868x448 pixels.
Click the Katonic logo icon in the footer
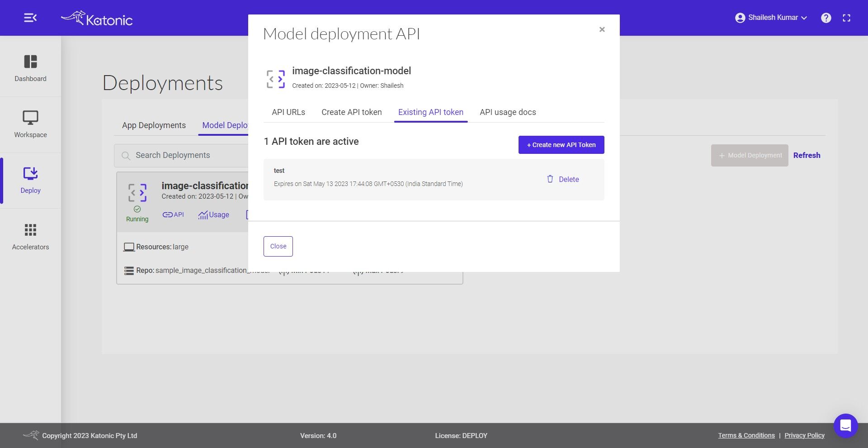[x=31, y=435]
